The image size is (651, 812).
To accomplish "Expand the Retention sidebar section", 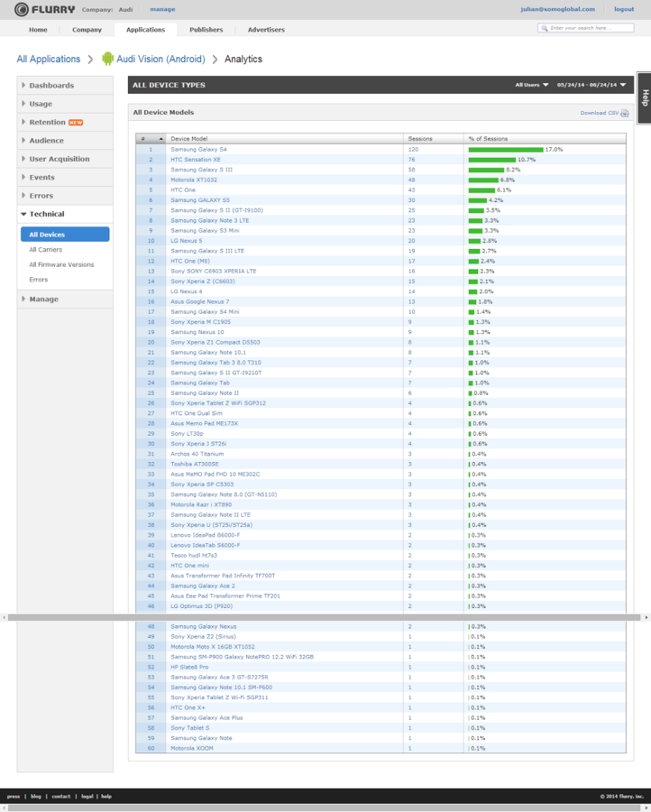I will pos(65,122).
